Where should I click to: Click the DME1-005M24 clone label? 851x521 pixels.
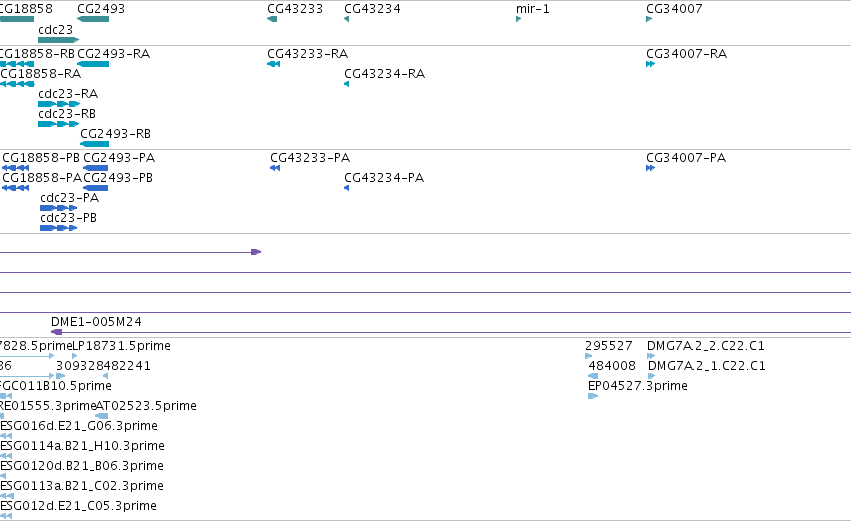coord(96,321)
